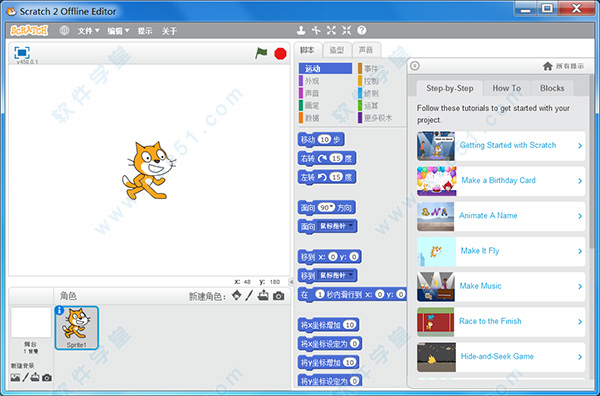
Task: Paint a new sprite with brush icon
Action: 249,295
